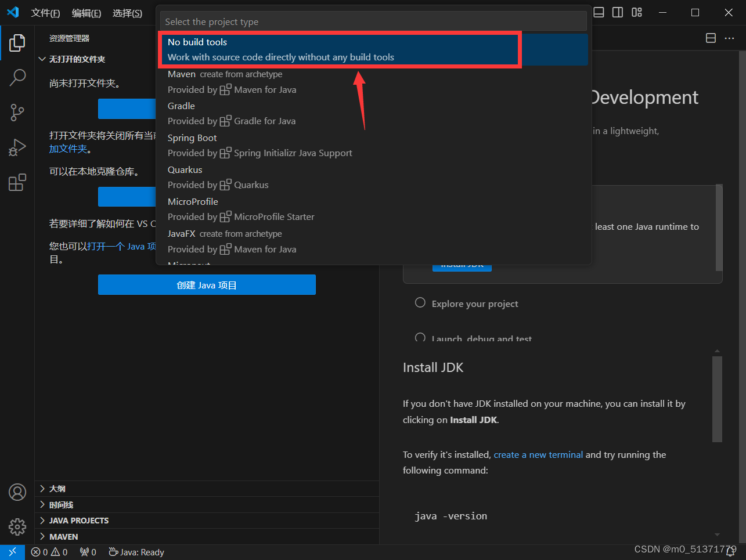The width and height of the screenshot is (746, 560).
Task: Open the 选择(S) menu
Action: (x=127, y=13)
